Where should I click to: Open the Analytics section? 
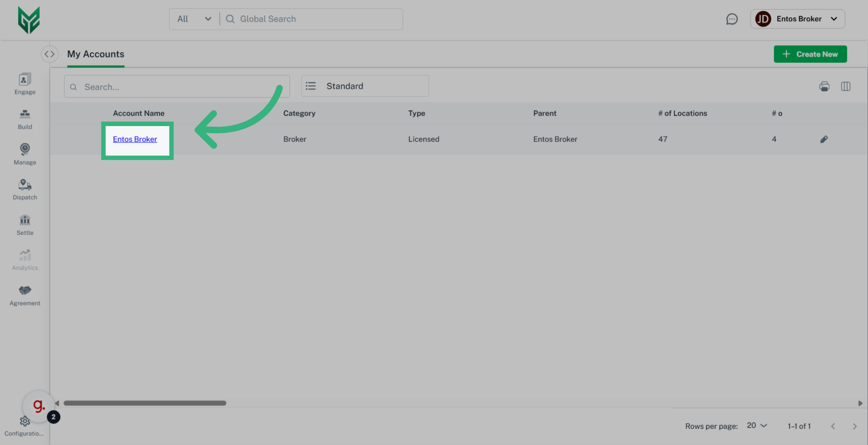24,259
